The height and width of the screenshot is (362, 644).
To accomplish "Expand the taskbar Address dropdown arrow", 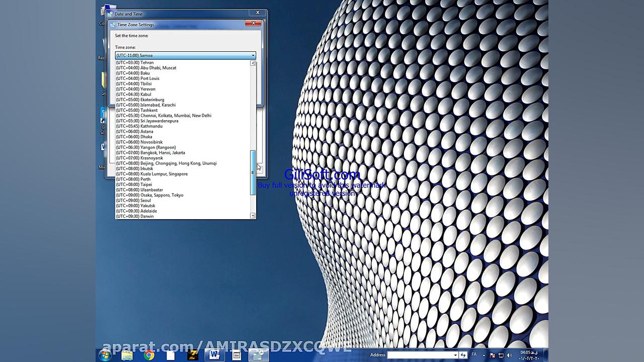I will [x=455, y=355].
